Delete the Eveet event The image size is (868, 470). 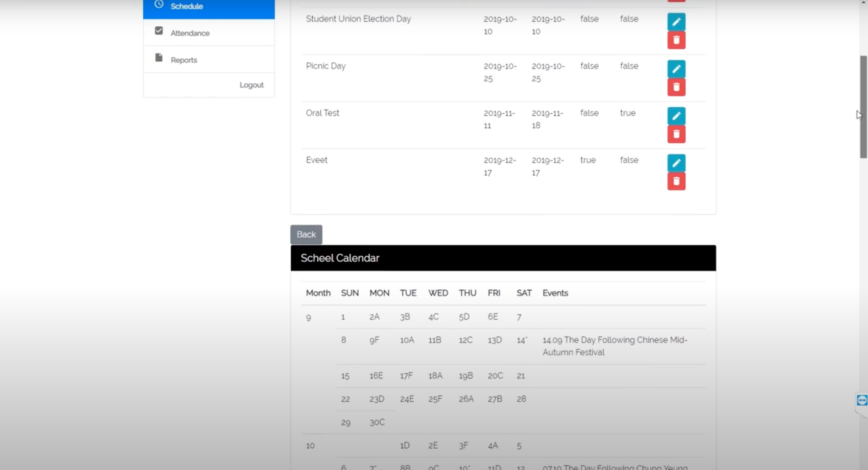coord(676,181)
